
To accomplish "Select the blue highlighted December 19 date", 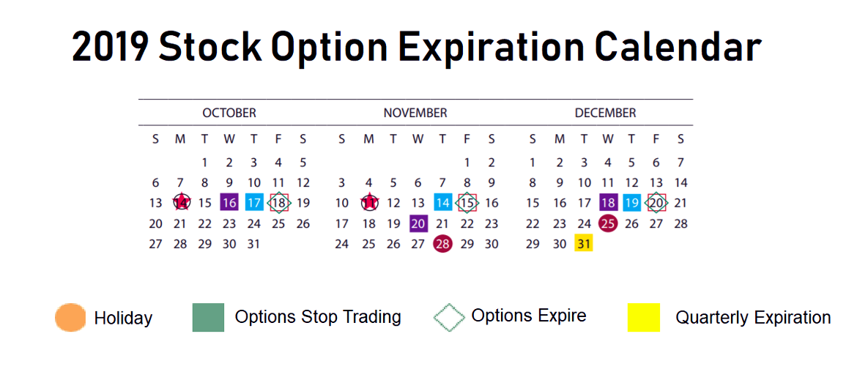I will click(631, 203).
